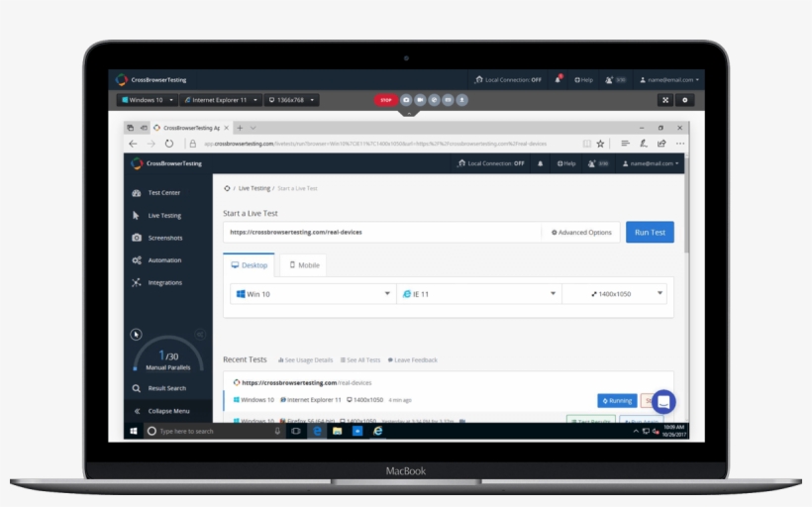Open the Store icon in the taskbar
The height and width of the screenshot is (507, 812).
(x=357, y=431)
